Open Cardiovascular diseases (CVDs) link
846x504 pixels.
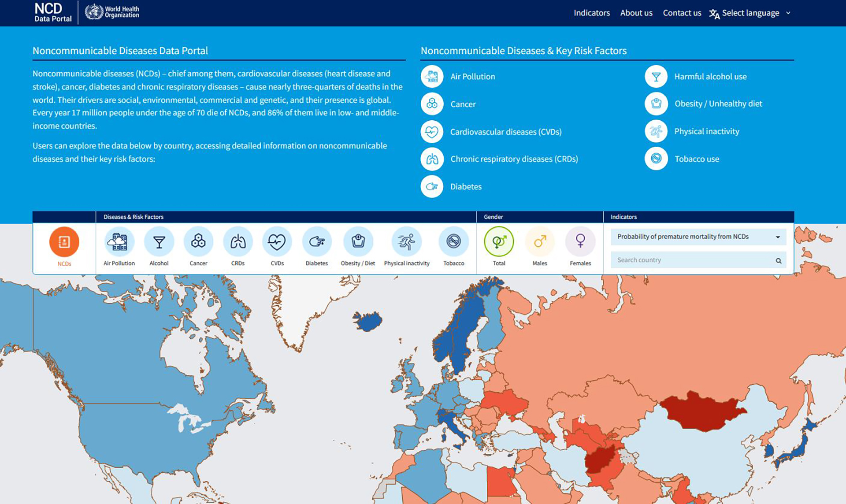(x=505, y=132)
